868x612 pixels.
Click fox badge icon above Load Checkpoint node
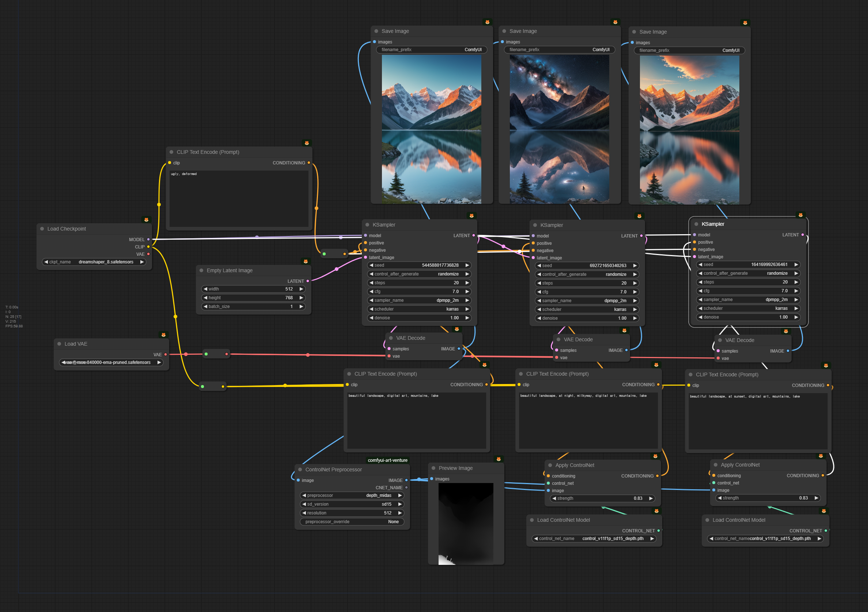[146, 220]
